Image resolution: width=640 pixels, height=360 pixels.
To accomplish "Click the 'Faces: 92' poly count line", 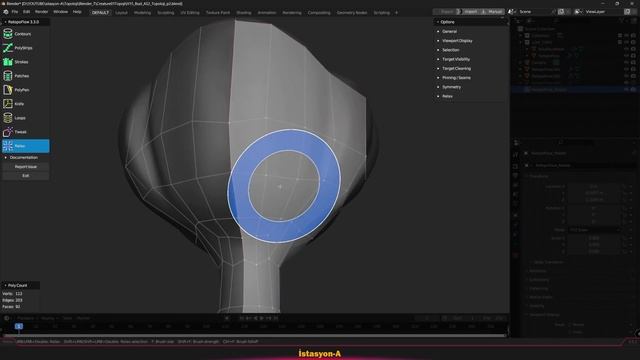I will 11,307.
